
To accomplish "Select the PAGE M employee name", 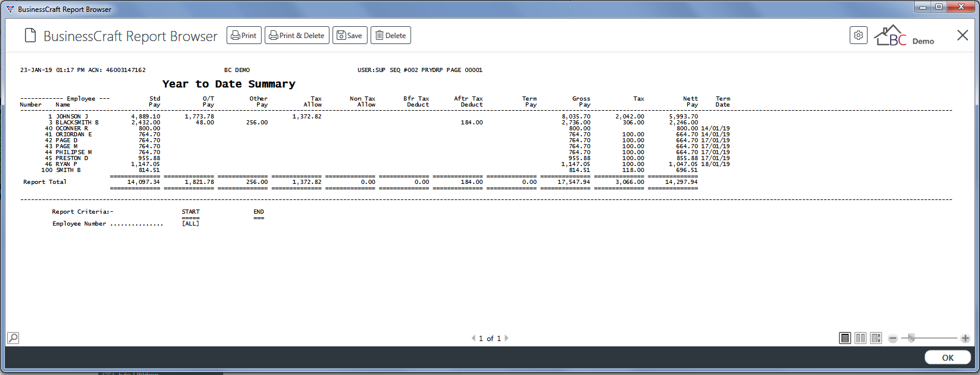I will (67, 146).
